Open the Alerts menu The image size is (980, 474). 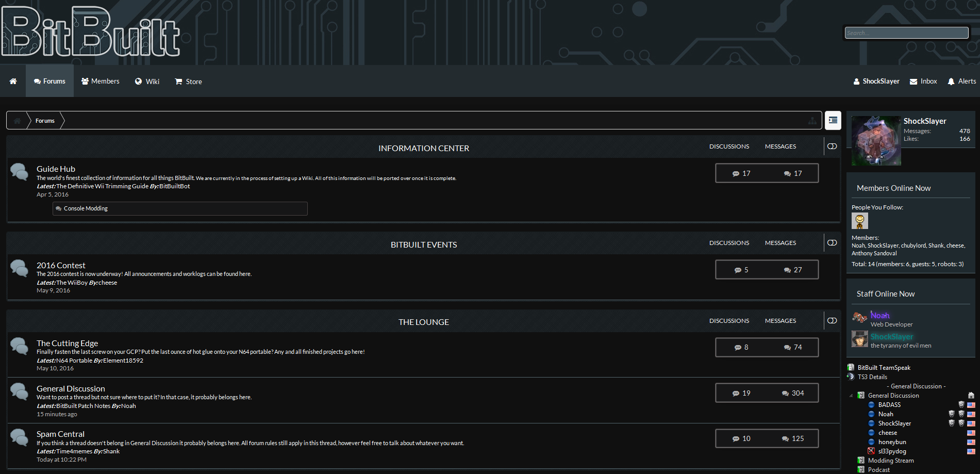pos(962,81)
